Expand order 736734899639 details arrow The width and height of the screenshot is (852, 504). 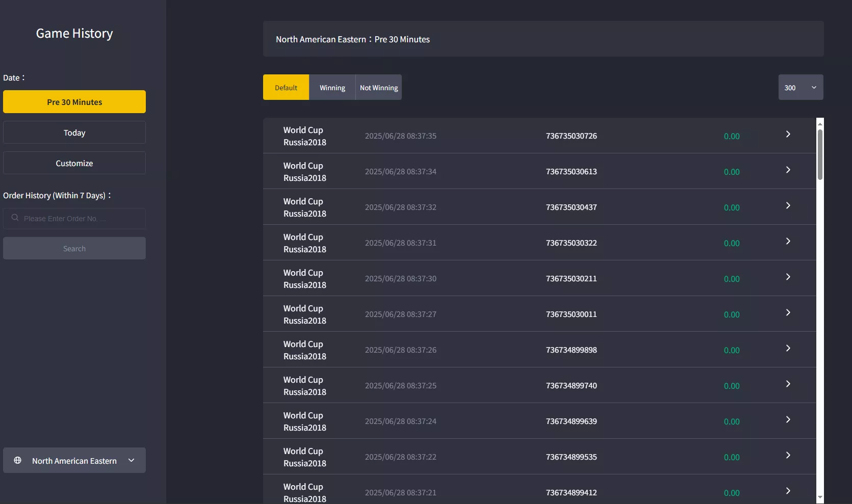pyautogui.click(x=788, y=419)
